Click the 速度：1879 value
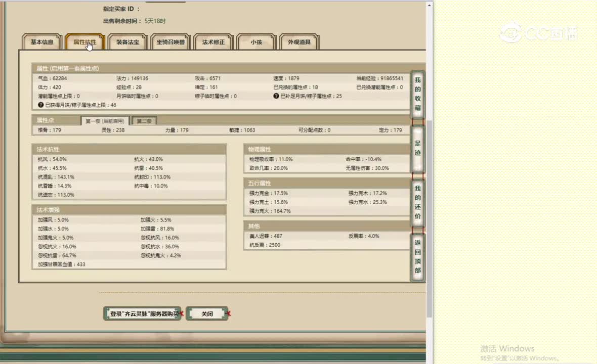The image size is (597, 364). (x=286, y=78)
